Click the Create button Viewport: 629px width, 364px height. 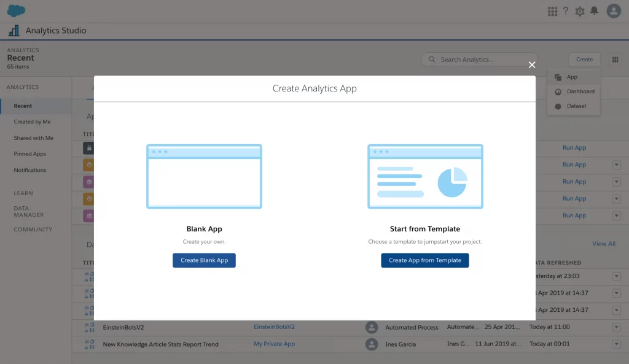coord(584,60)
